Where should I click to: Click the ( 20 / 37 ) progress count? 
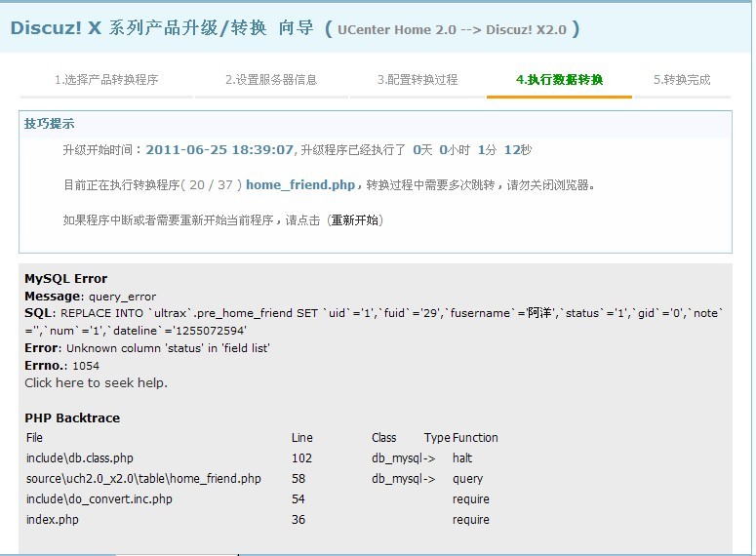[212, 185]
